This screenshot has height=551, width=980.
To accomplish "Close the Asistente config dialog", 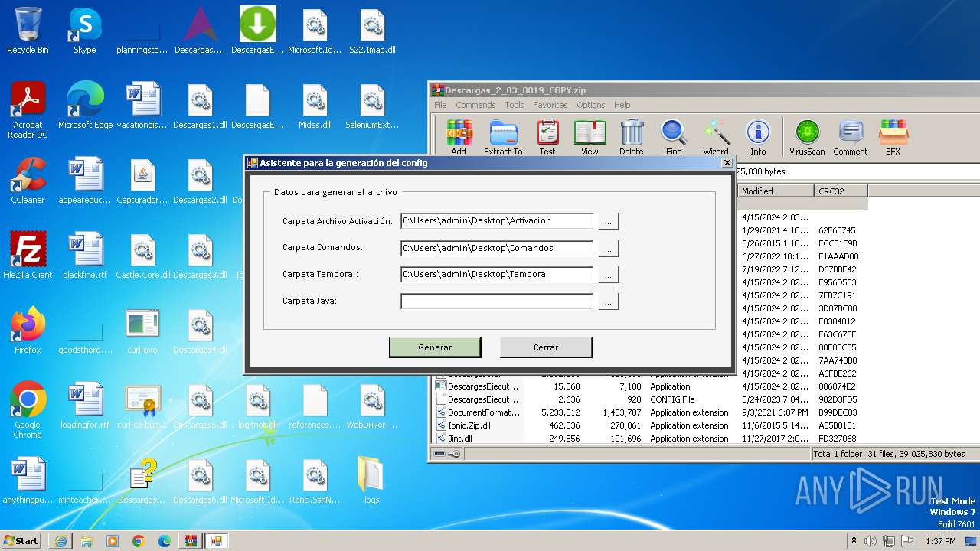I will click(x=727, y=163).
